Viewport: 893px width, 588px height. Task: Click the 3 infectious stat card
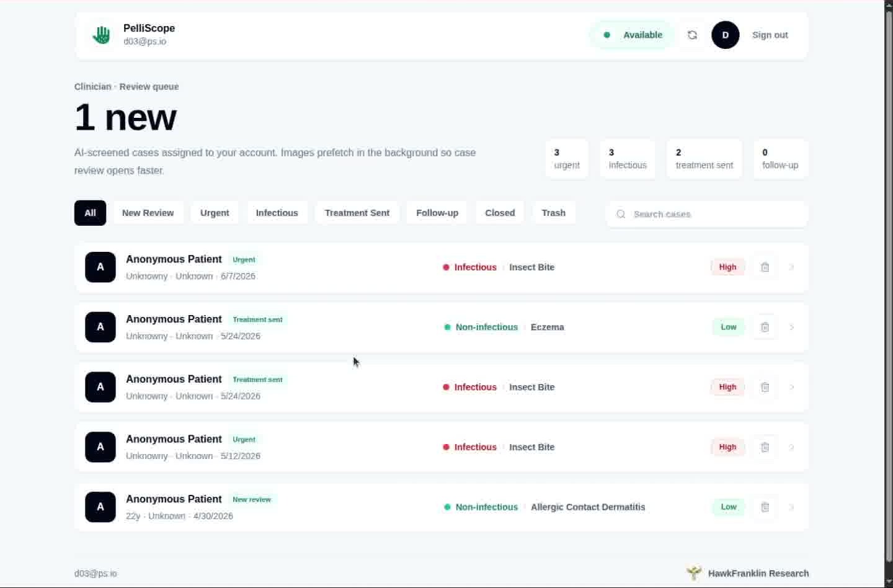point(628,159)
